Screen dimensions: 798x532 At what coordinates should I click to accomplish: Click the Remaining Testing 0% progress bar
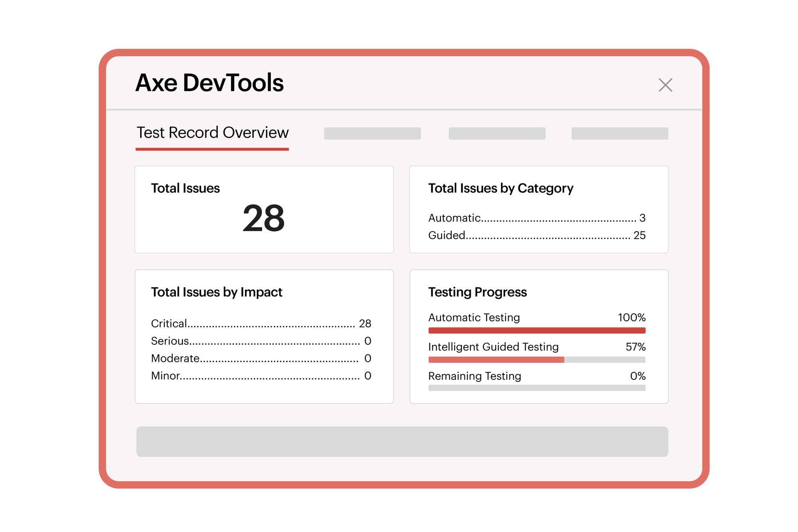(x=537, y=387)
